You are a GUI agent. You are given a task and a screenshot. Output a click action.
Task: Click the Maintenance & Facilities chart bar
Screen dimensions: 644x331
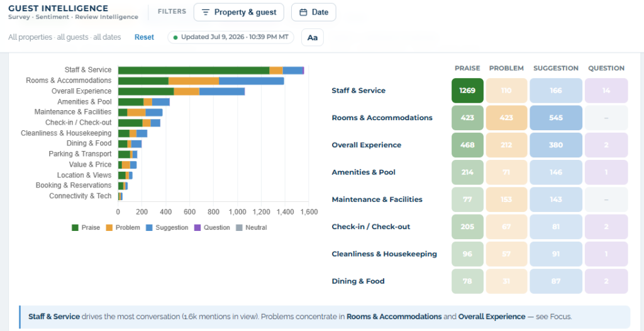[x=140, y=112]
